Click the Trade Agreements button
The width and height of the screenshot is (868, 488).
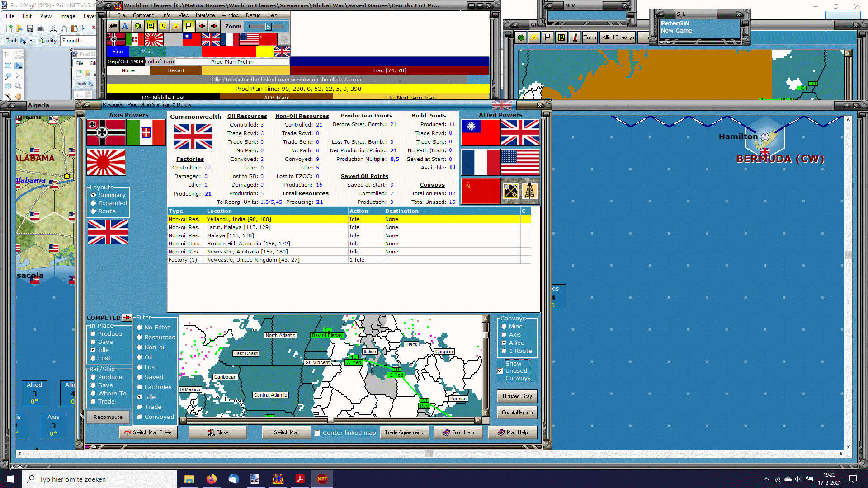(x=404, y=432)
